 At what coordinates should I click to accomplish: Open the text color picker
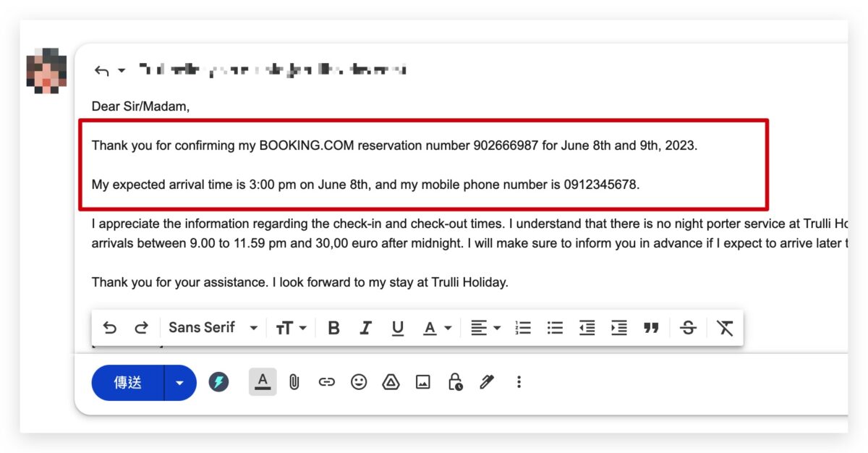437,328
